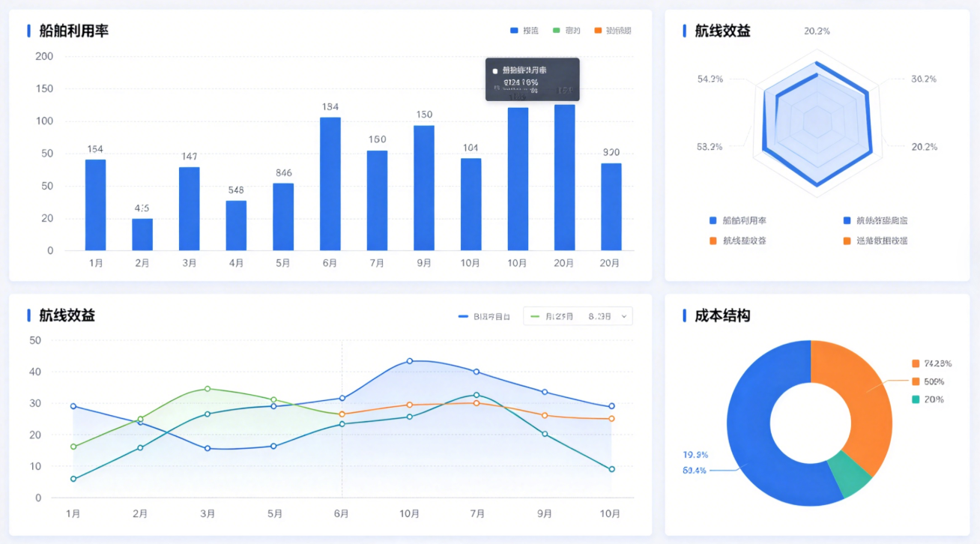Click the 6月 bar in the bar chart
This screenshot has width=980, height=544.
point(330,184)
